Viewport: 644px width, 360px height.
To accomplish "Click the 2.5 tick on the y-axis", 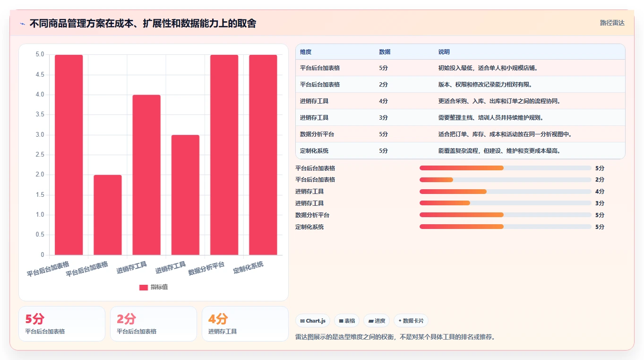I will pos(40,155).
